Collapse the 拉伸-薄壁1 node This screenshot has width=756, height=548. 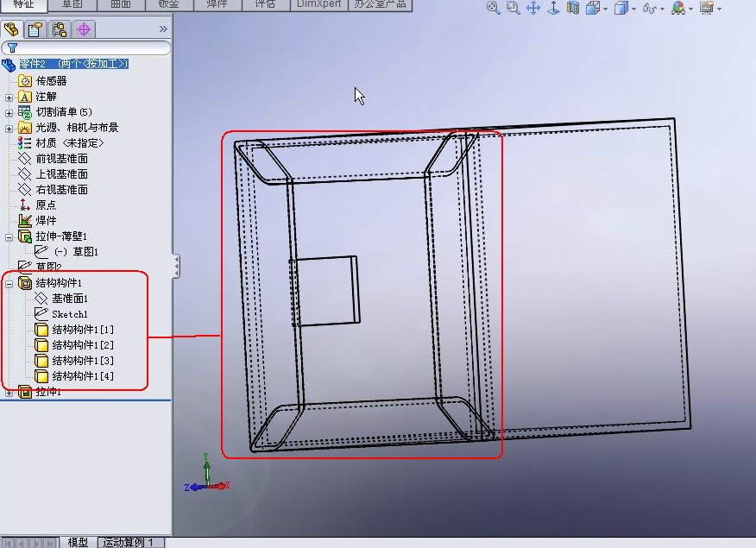9,237
